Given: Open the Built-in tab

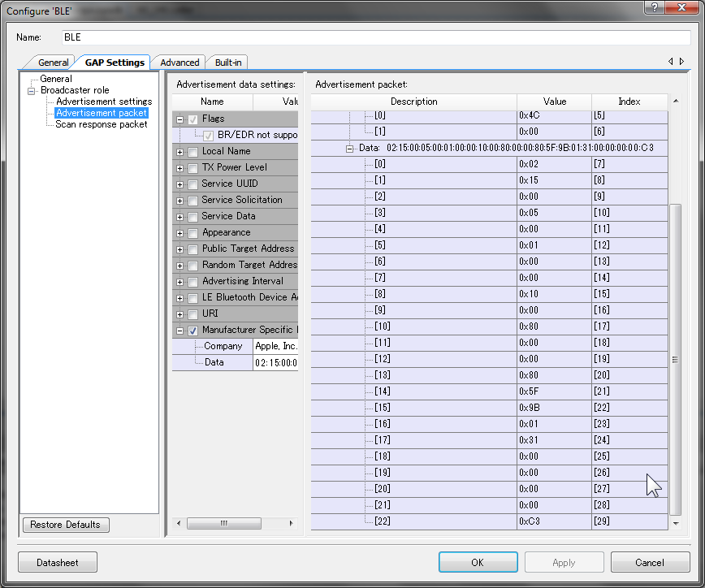Looking at the screenshot, I should [x=228, y=63].
